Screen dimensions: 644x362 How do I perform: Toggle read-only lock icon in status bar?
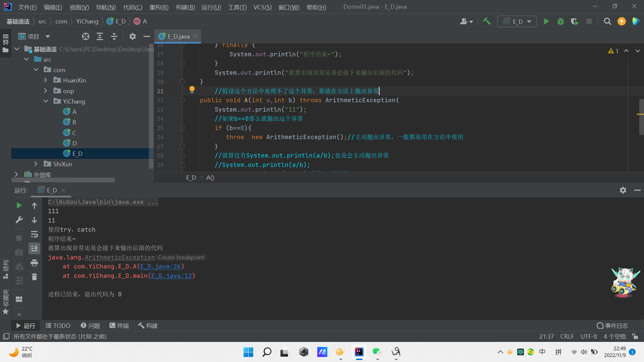[x=635, y=336]
